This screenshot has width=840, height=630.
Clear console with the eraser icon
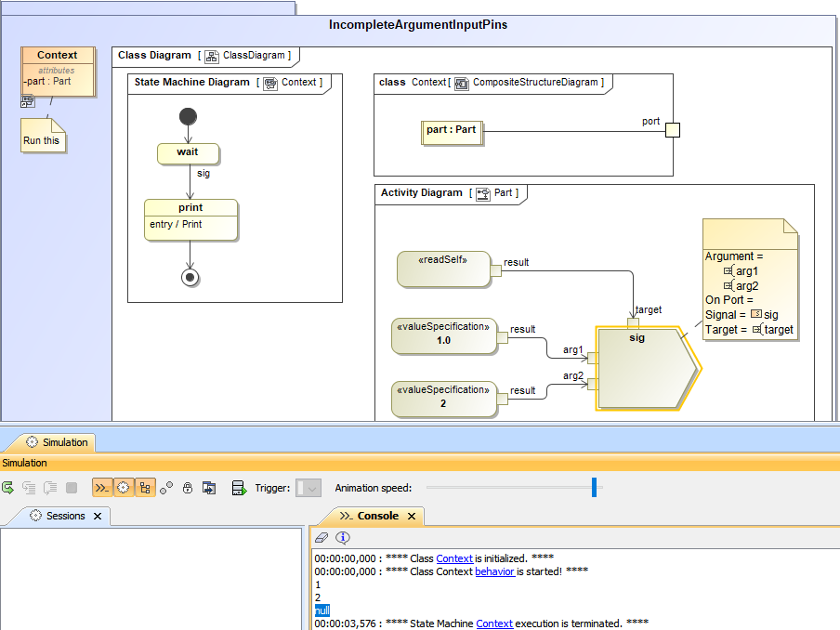(x=322, y=537)
